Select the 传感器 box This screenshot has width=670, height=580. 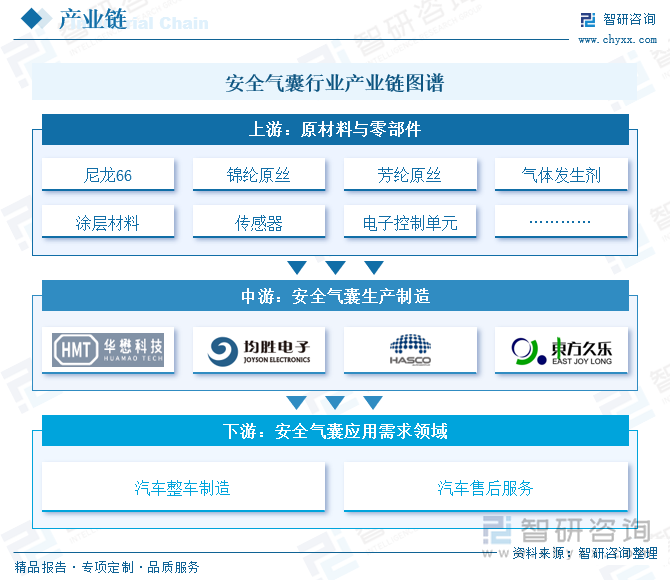coord(259,221)
